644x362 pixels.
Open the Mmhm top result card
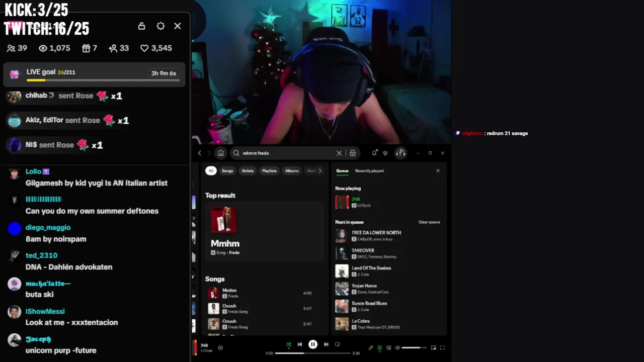[264, 231]
